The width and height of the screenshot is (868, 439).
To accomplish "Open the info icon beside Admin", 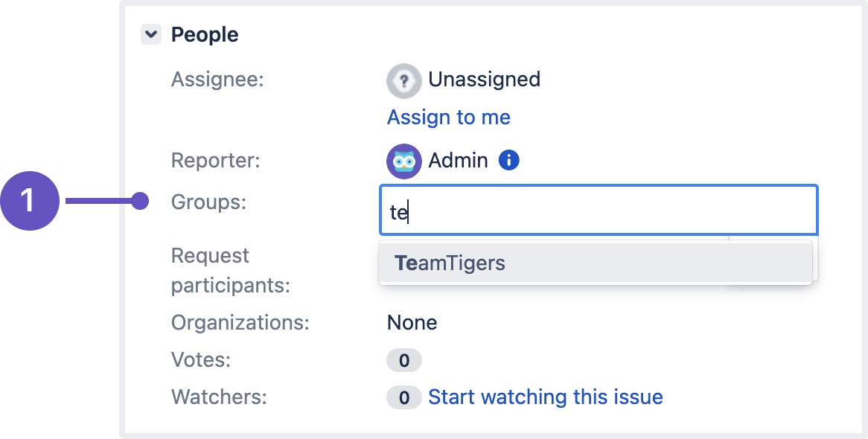I will tap(508, 160).
